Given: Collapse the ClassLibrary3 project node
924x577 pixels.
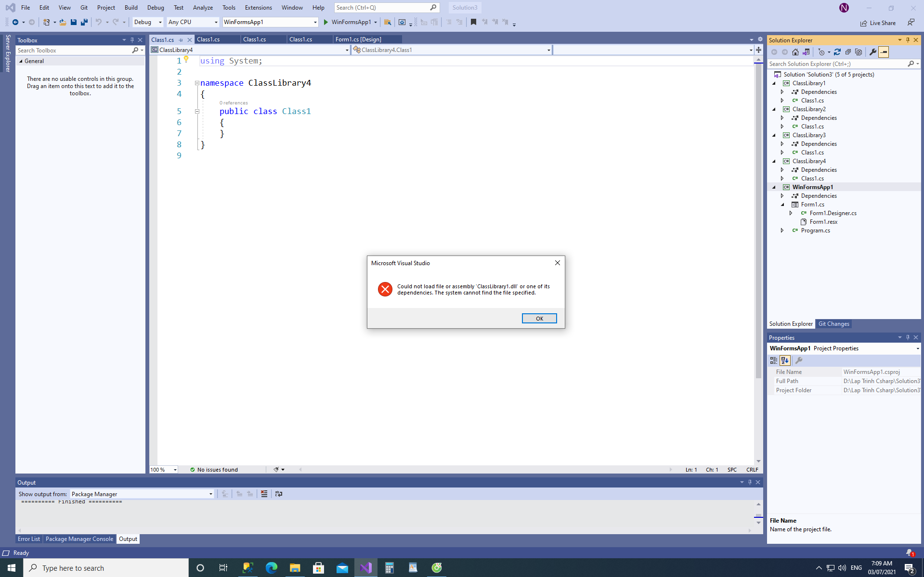Looking at the screenshot, I should (x=774, y=135).
